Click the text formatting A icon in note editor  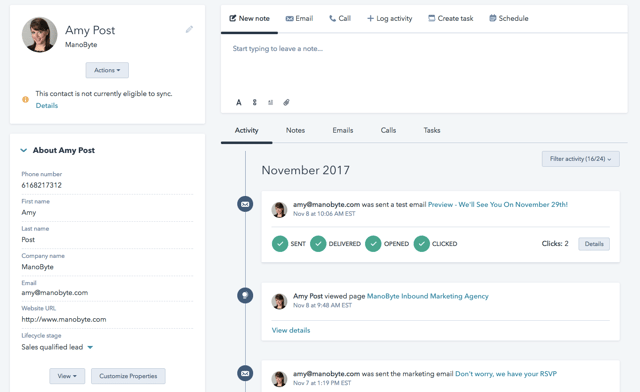click(x=239, y=102)
